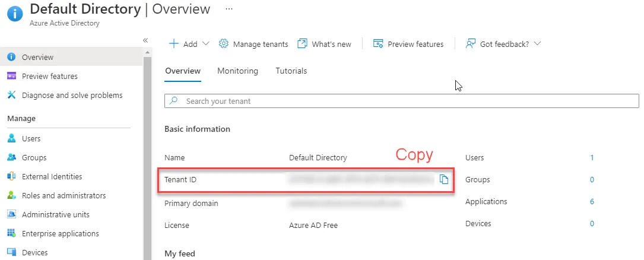Expand the Add dropdown chevron
The image size is (644, 260).
tap(206, 43)
